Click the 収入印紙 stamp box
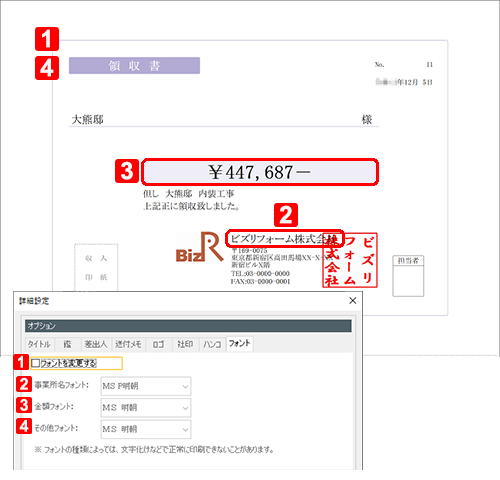This screenshot has height=480, width=500. (96, 268)
